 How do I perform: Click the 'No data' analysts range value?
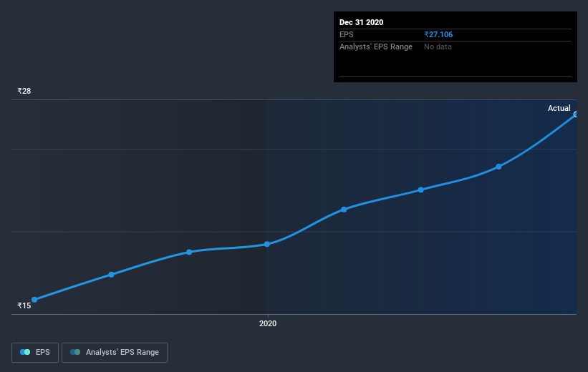(x=438, y=46)
